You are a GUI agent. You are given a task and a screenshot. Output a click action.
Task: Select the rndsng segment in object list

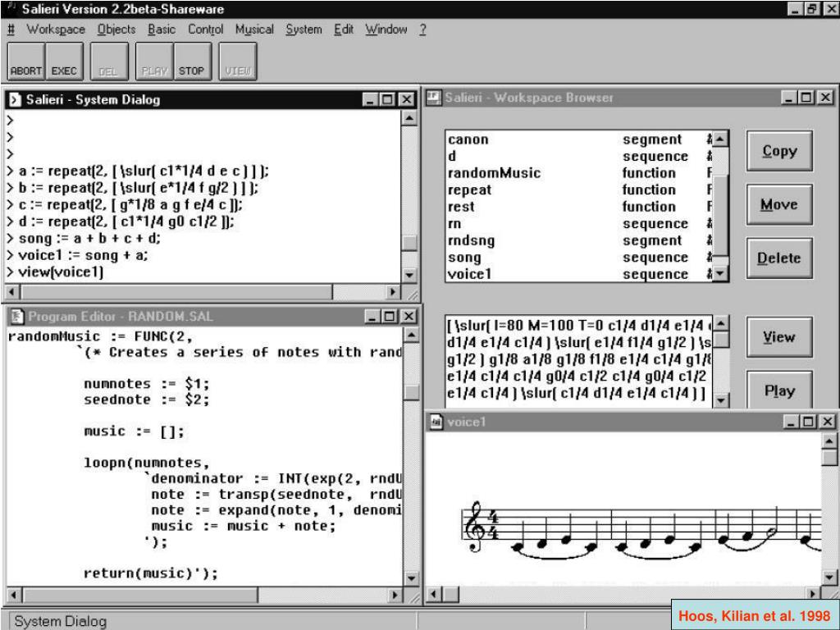[579, 240]
